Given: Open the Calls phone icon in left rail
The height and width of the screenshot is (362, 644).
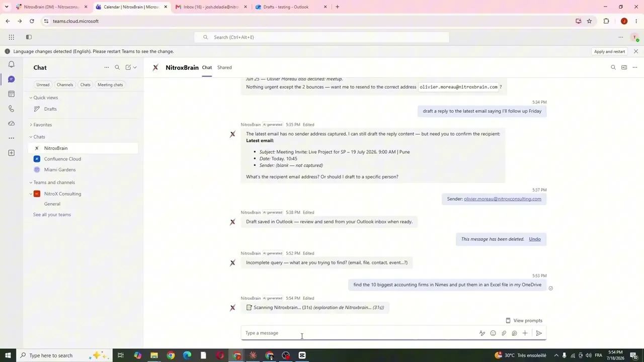Looking at the screenshot, I should click(x=11, y=108).
